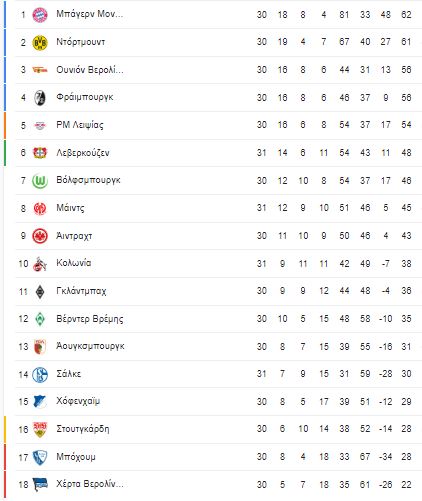This screenshot has width=422, height=501.
Task: Open the Κολωνία team link
Action: 74,263
